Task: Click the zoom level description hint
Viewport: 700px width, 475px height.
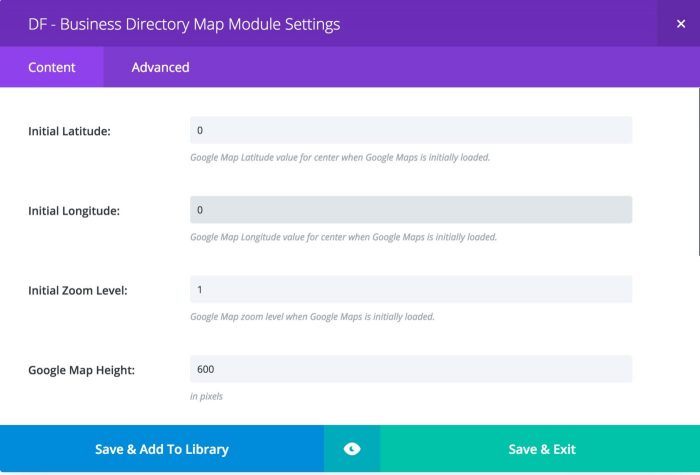Action: [x=312, y=317]
